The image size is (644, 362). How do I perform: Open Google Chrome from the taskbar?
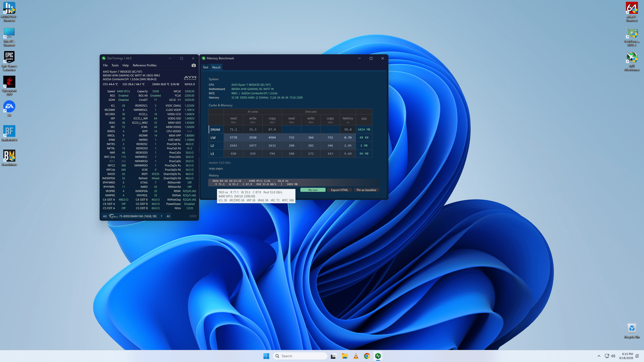pyautogui.click(x=367, y=356)
